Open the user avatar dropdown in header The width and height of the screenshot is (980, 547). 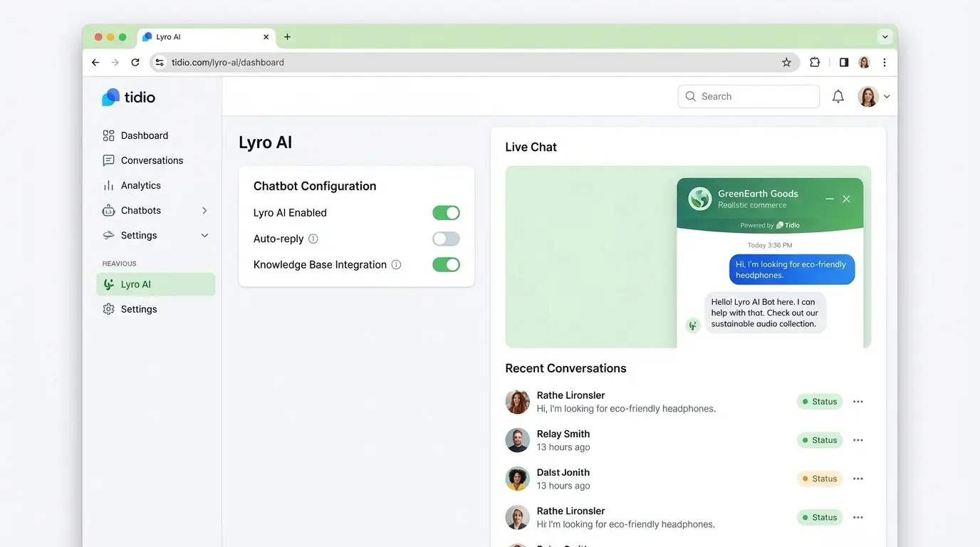[x=874, y=97]
